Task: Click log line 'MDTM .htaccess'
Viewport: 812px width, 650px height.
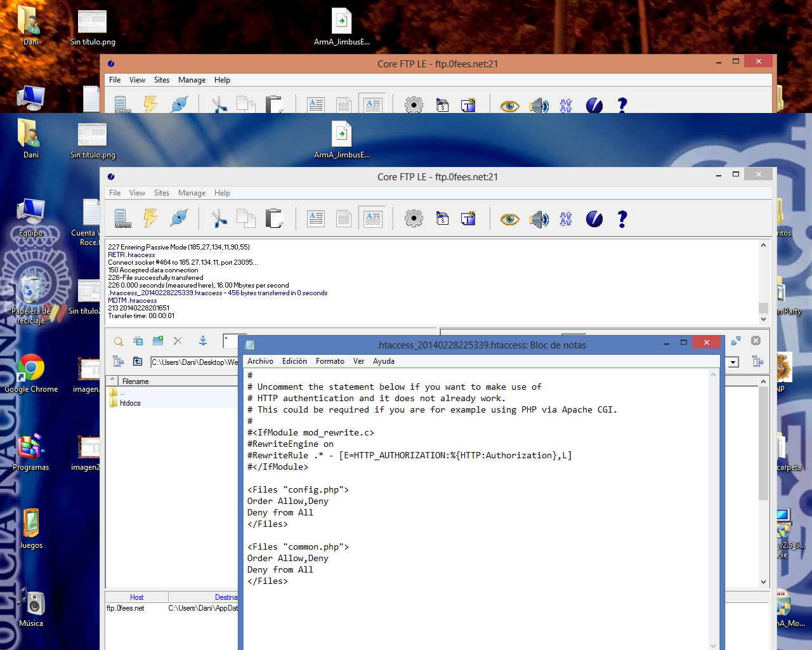Action: [133, 300]
